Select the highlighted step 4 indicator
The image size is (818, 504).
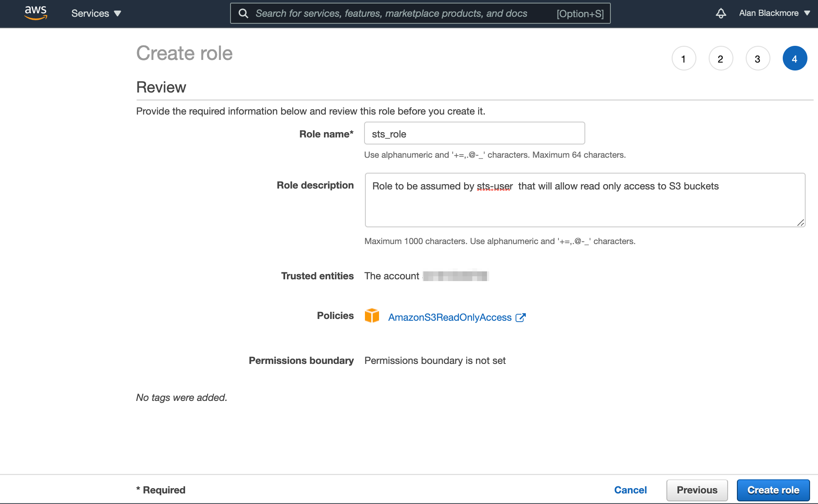coord(795,58)
